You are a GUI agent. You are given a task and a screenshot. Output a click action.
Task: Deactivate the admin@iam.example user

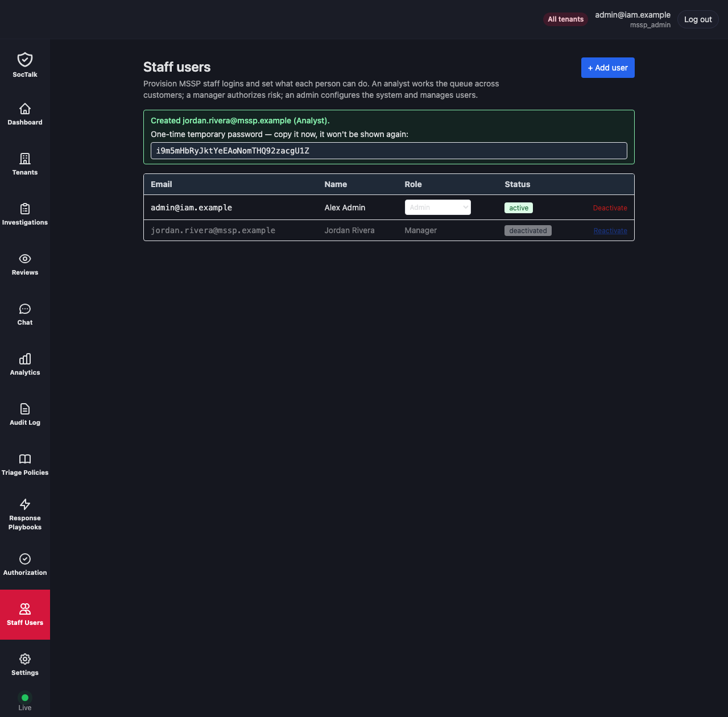pos(610,208)
